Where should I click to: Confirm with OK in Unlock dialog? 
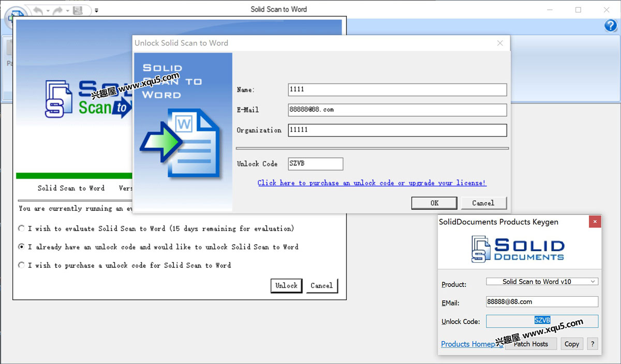434,203
